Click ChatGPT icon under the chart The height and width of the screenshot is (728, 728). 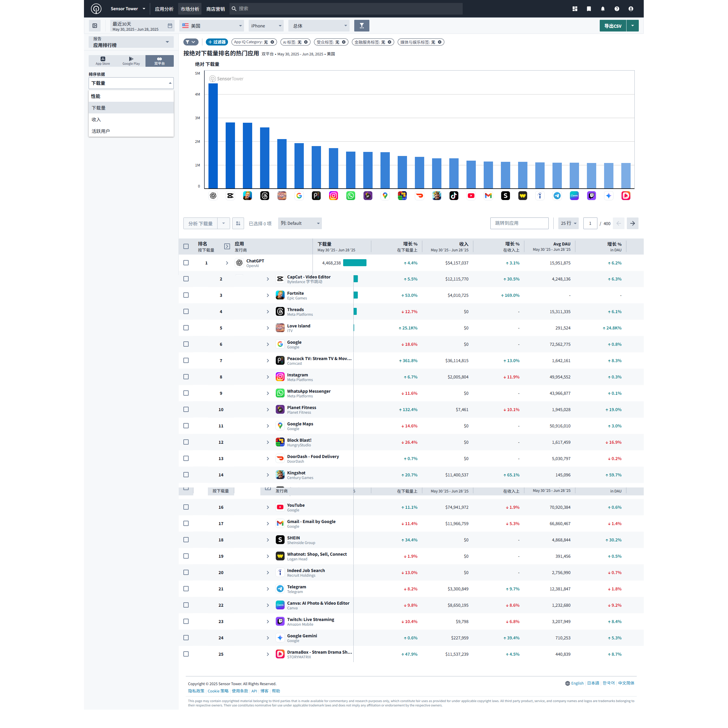(213, 196)
